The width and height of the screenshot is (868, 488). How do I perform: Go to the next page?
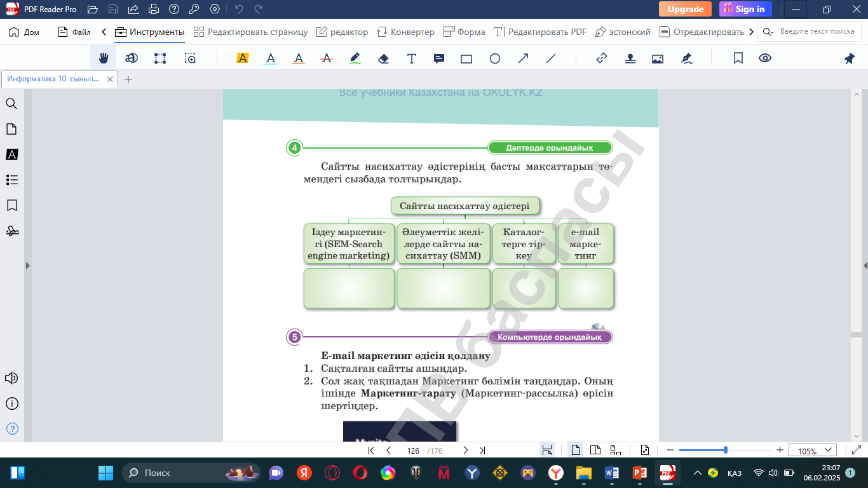click(465, 451)
